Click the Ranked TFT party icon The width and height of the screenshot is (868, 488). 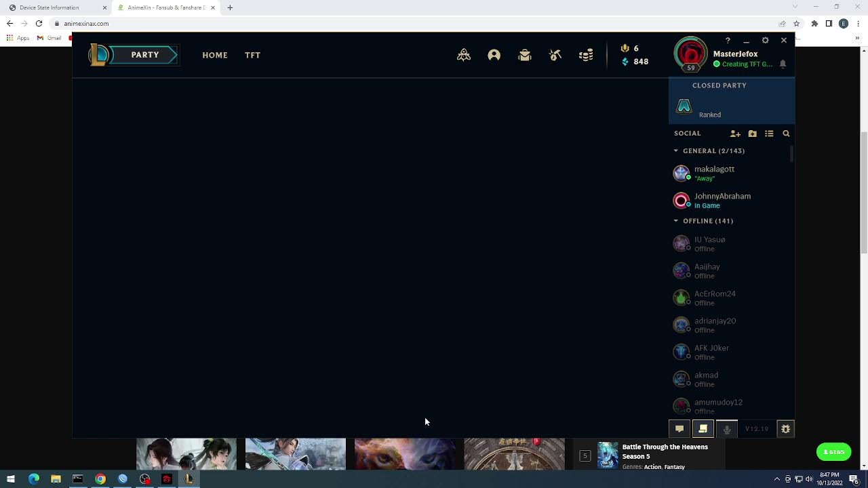tap(684, 106)
